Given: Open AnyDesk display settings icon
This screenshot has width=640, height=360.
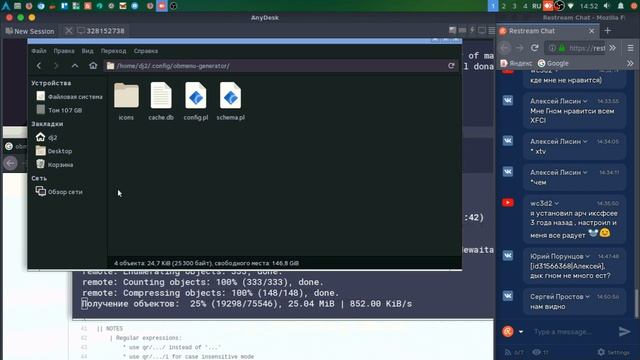Looking at the screenshot, I should [482, 31].
